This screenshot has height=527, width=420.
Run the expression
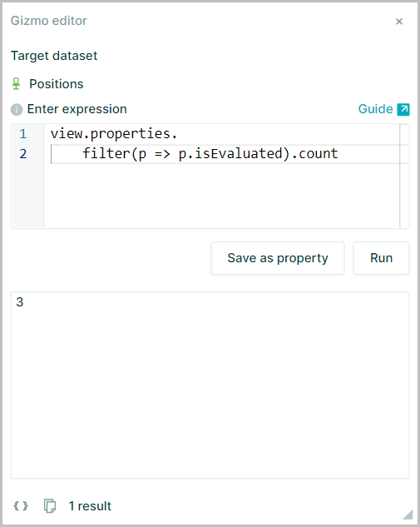pyautogui.click(x=381, y=258)
